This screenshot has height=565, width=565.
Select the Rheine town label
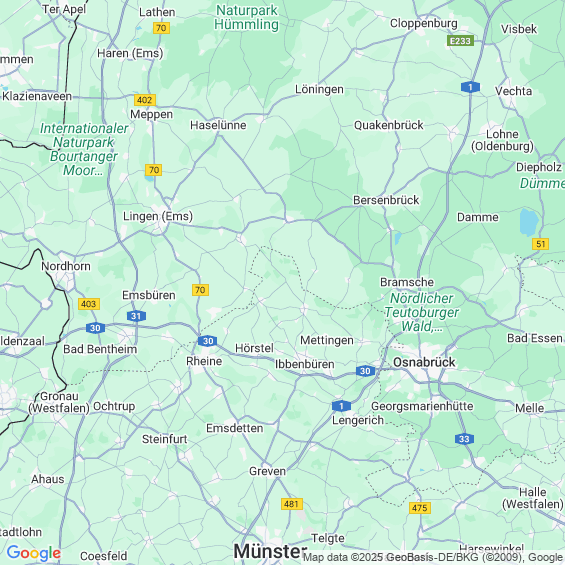click(204, 361)
